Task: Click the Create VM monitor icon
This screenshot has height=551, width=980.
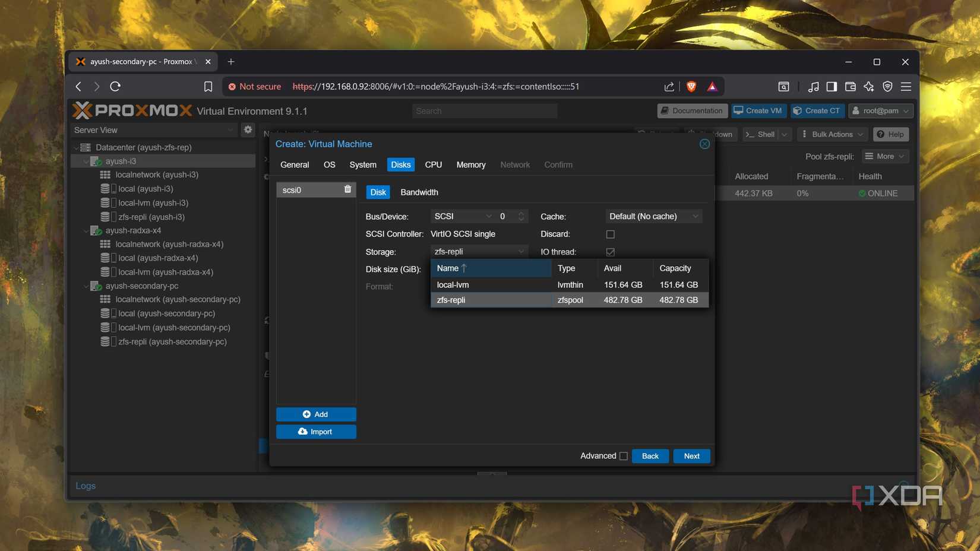Action: (738, 110)
